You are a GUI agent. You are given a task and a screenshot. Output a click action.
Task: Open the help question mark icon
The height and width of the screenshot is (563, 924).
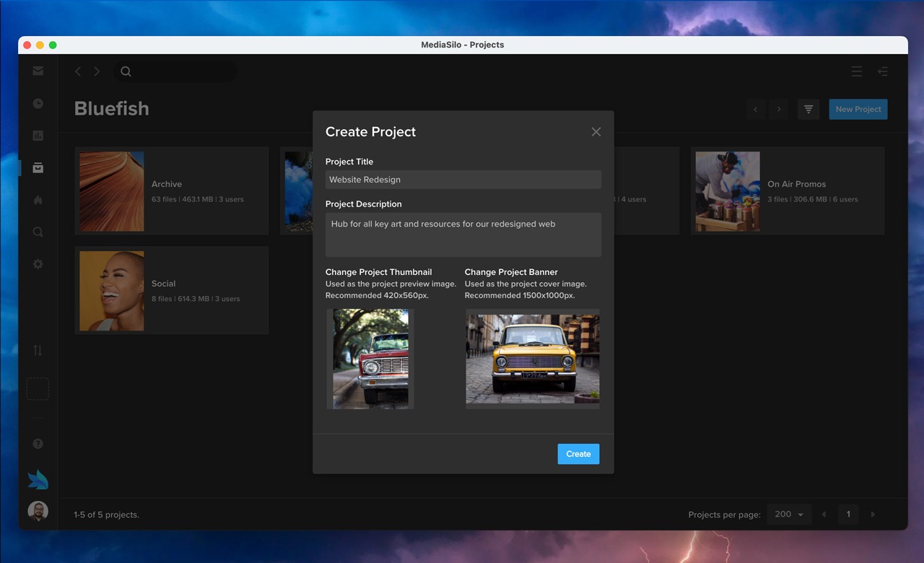(38, 444)
